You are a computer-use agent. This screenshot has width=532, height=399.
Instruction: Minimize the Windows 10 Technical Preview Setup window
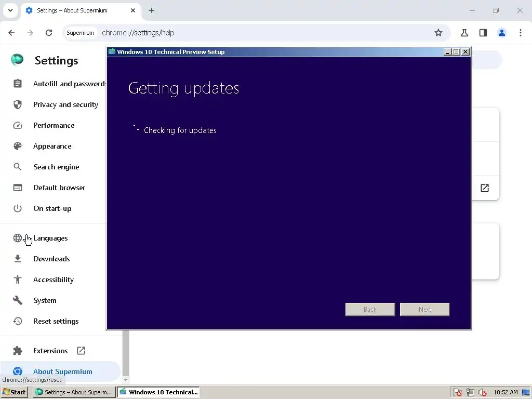point(447,52)
